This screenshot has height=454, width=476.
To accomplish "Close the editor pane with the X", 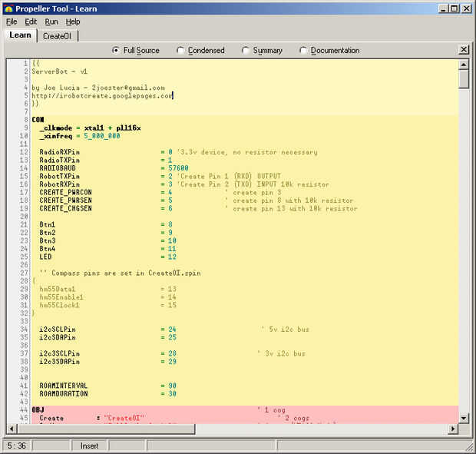I will [x=464, y=50].
